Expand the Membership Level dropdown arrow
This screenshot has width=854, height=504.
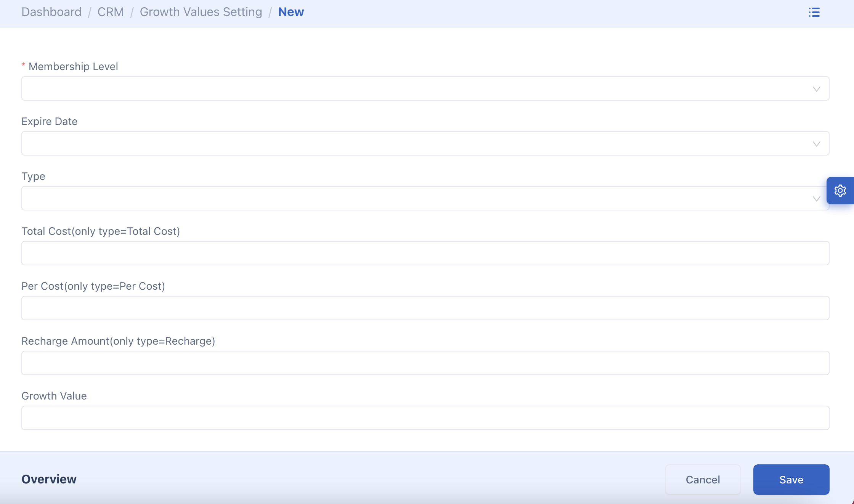[x=816, y=89]
